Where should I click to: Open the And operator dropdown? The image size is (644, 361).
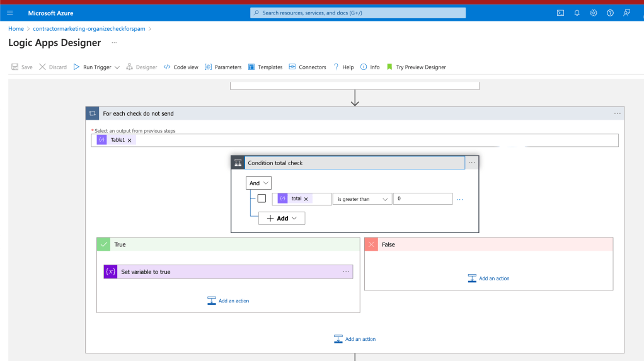coord(258,183)
